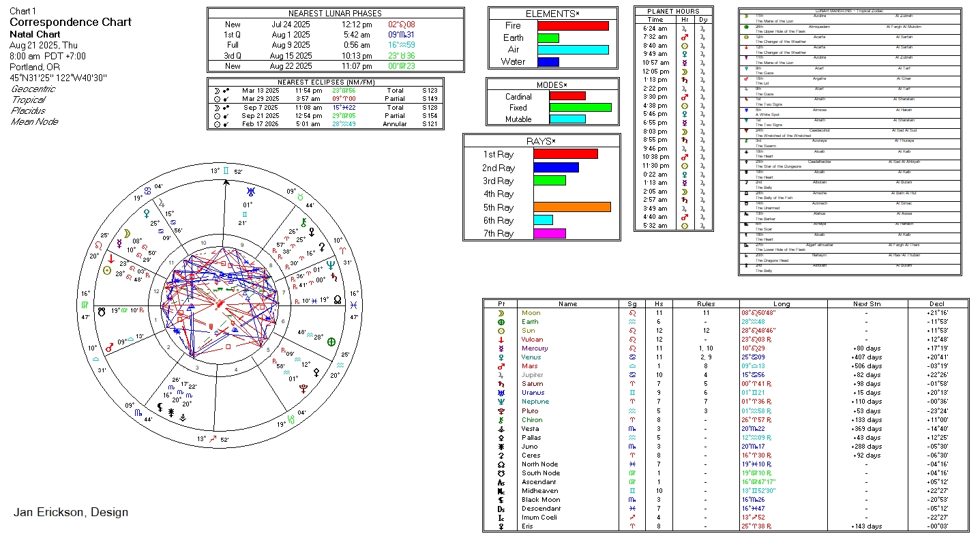This screenshot has height=538, width=980.
Task: Click the 5th Ray orange bar
Action: click(571, 207)
